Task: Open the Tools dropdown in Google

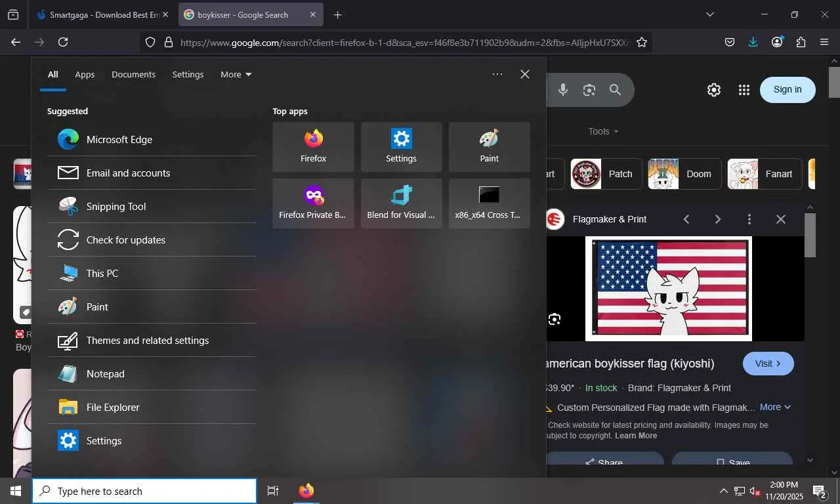Action: click(603, 131)
